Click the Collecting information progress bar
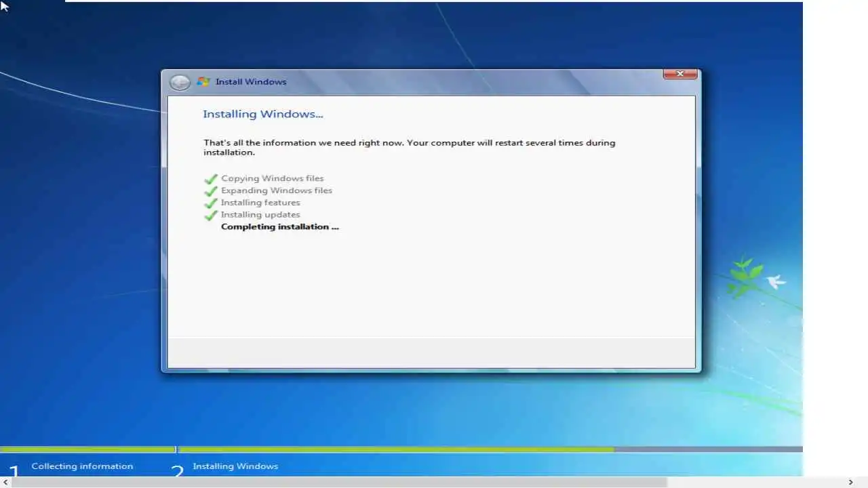 [87, 449]
